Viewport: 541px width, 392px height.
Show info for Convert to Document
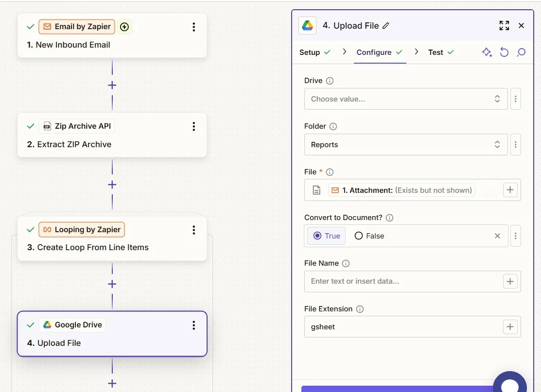point(389,218)
